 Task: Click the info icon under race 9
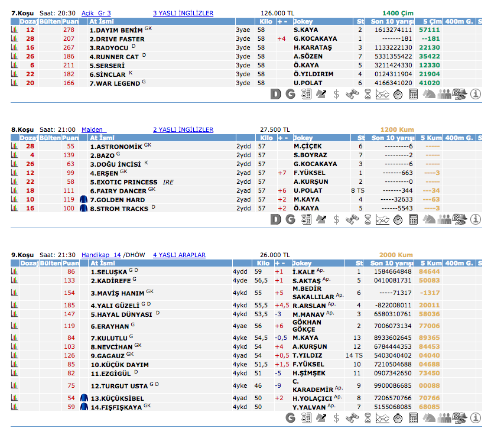(475, 418)
